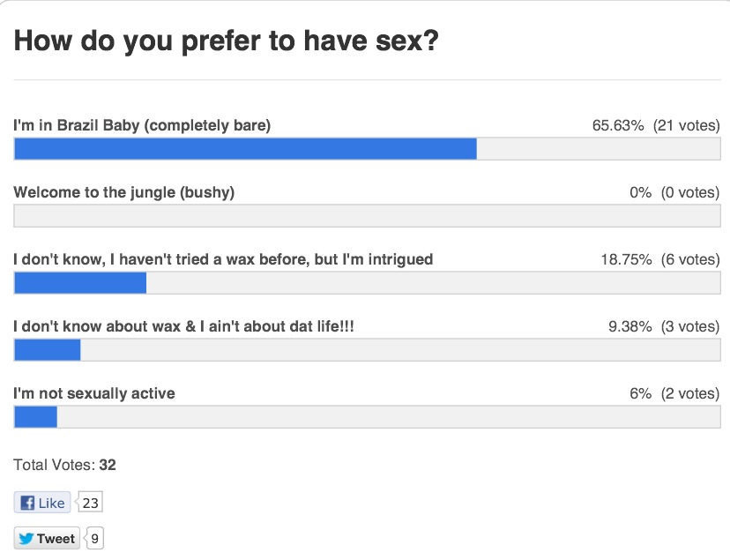Viewport: 730px width, 560px height.
Task: Open the tweet count bubble showing 9
Action: 94,538
